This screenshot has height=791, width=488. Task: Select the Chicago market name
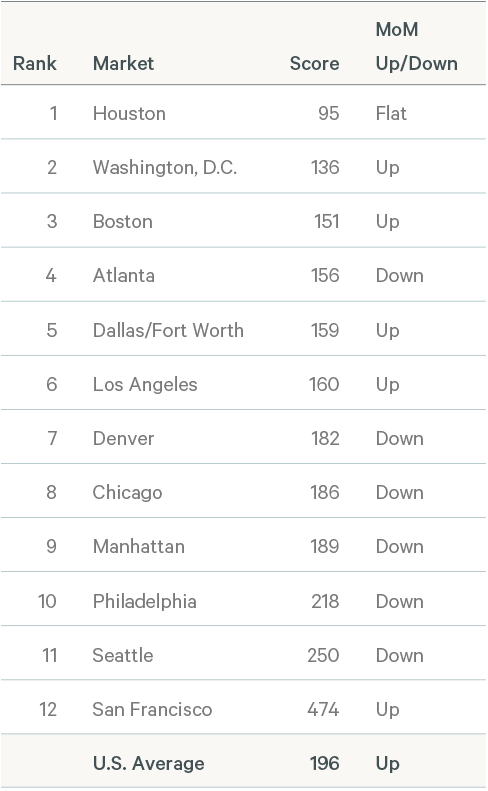click(127, 493)
